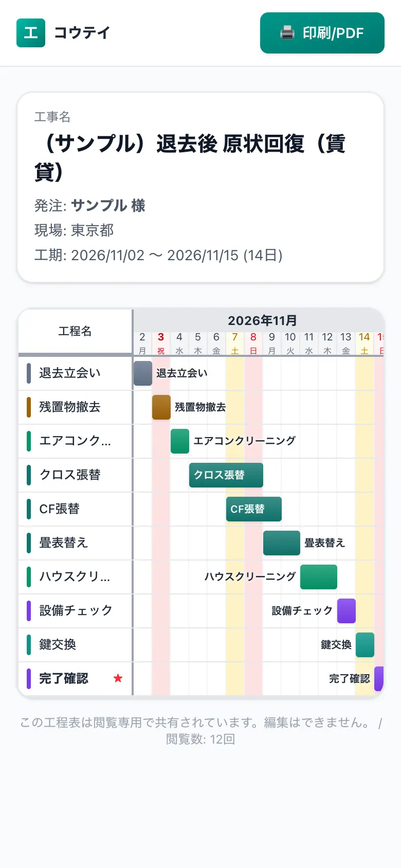Screen dimensions: 401x868
Task: Click the purple 完了確認 Gantt bar
Action: (379, 679)
